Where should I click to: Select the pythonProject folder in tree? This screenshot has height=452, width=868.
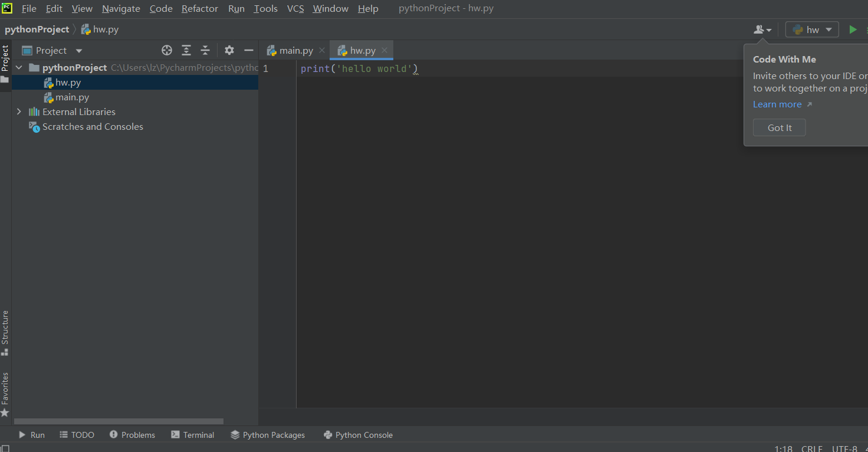coord(74,68)
